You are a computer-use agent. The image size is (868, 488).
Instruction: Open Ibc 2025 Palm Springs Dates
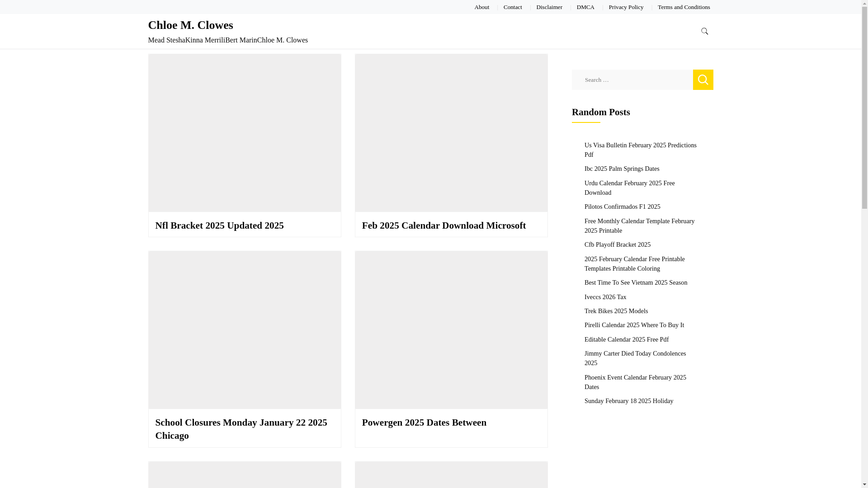tap(622, 169)
